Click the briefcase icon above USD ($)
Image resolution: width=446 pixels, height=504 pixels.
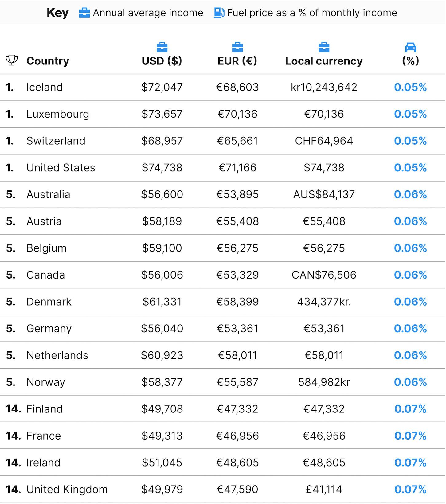coord(162,47)
